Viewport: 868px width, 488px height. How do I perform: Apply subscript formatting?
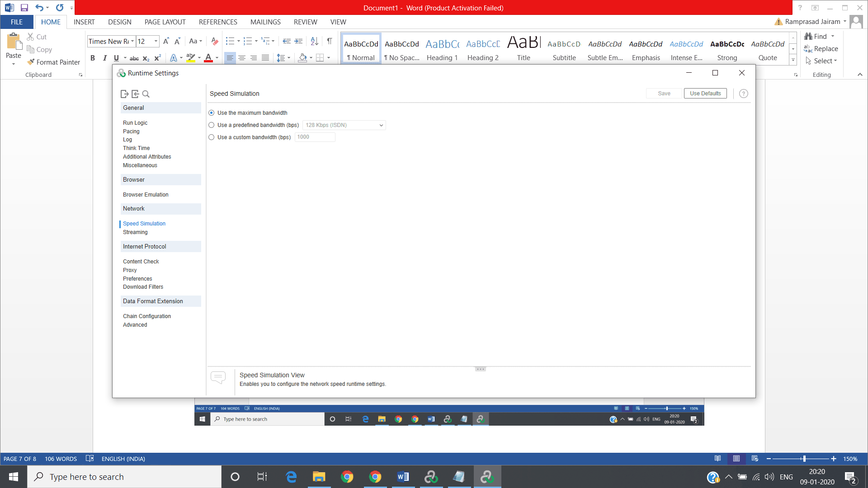[x=146, y=58]
